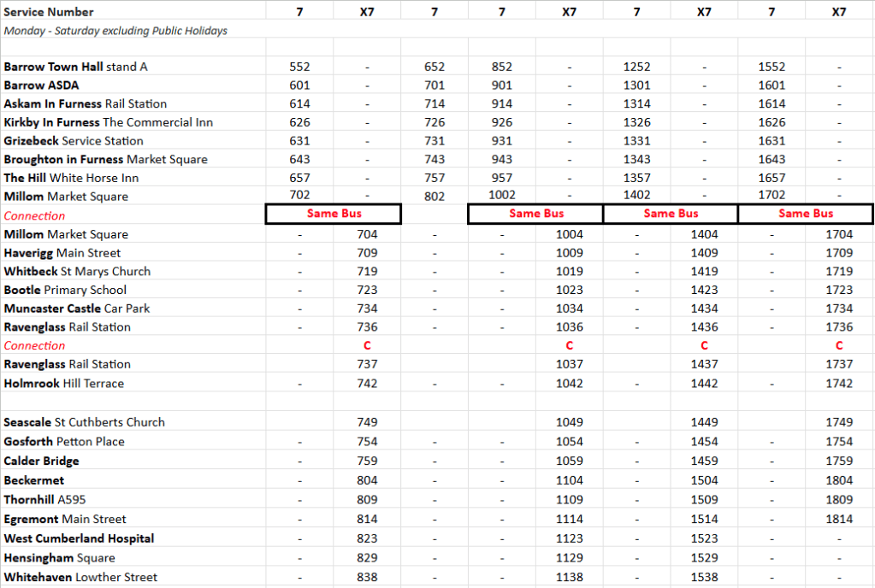The image size is (875, 588).
Task: Select the red Connection label in the Same Bus row
Action: [x=34, y=215]
